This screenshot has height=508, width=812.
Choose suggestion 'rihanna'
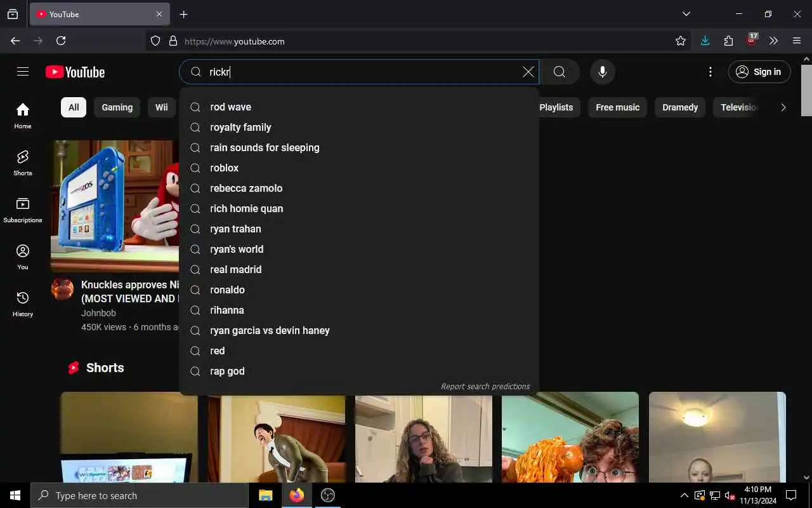tap(359, 310)
